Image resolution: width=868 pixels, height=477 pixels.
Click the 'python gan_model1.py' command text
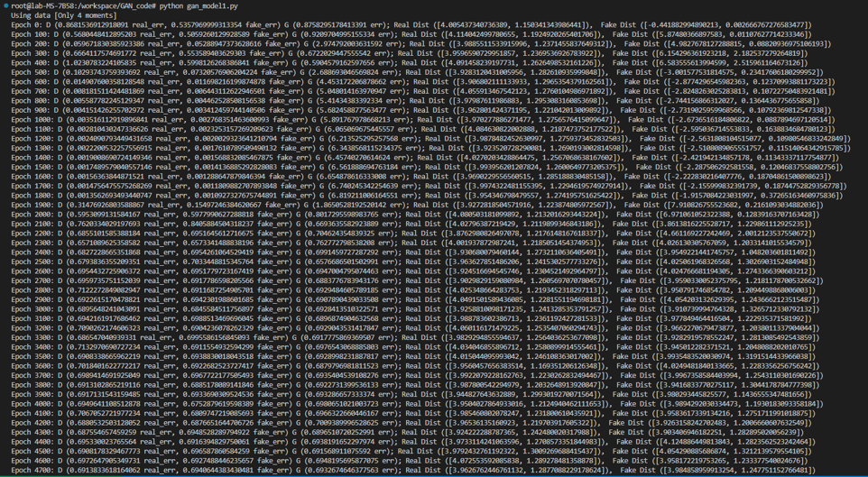click(x=197, y=6)
